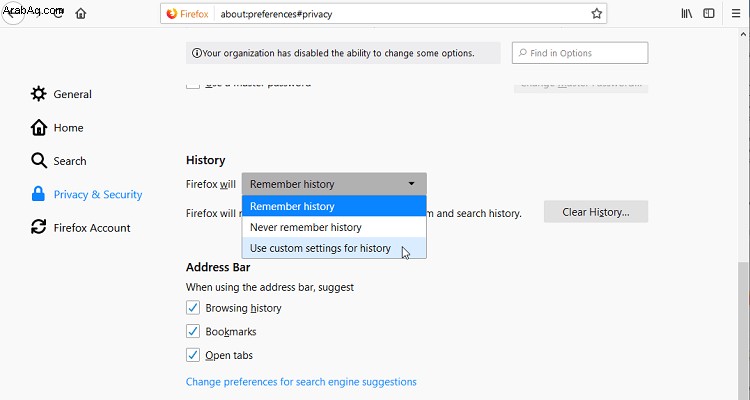
Task: Click the Clear History button
Action: [596, 212]
